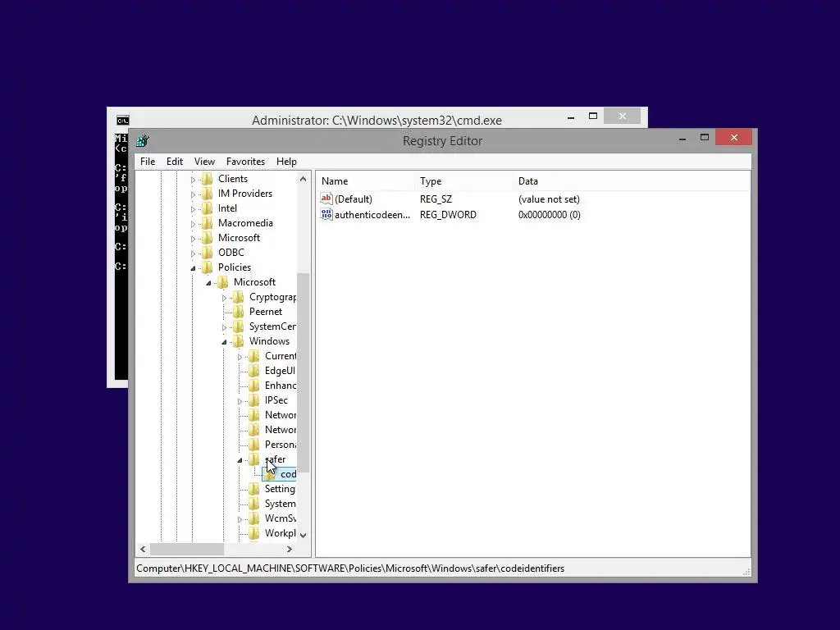Click the REG_DWORD type cell
This screenshot has width=840, height=630.
[448, 214]
